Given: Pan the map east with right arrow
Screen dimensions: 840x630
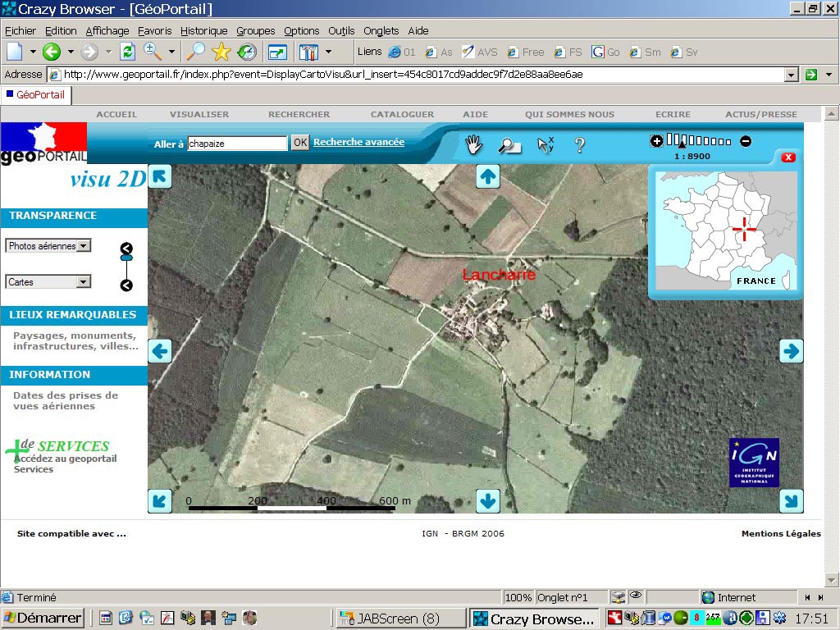Looking at the screenshot, I should [x=791, y=351].
